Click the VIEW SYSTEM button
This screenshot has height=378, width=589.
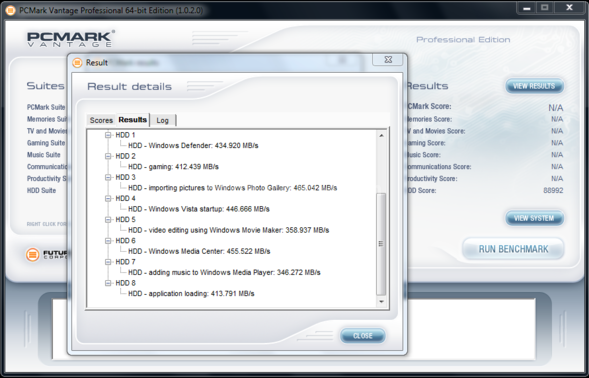534,218
